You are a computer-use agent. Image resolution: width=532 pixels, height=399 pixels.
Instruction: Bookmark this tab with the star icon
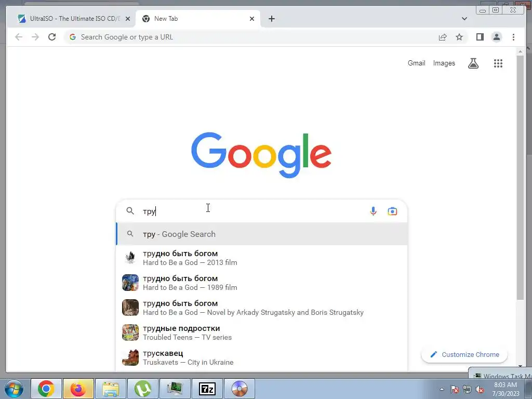pyautogui.click(x=459, y=37)
